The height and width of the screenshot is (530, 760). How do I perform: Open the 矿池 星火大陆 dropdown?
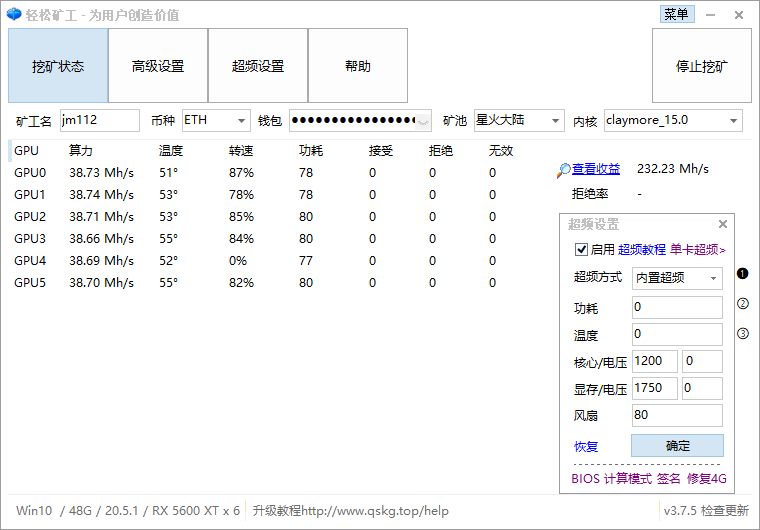[555, 121]
